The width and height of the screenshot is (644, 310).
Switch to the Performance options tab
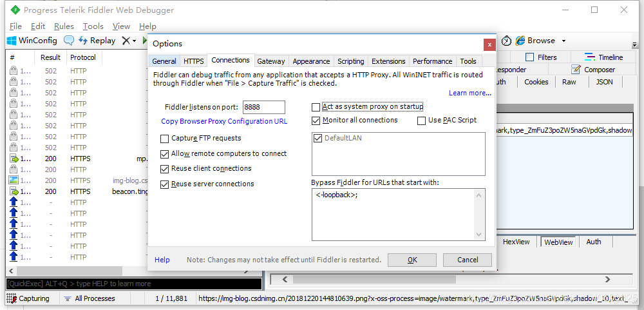tap(433, 61)
